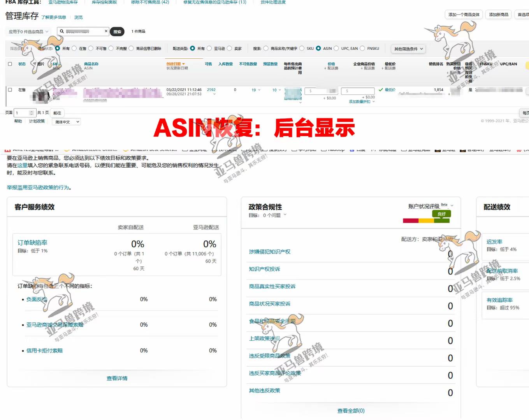The height and width of the screenshot is (420, 529).
Task: Select the 不可售 status radio button
Action: click(91, 49)
